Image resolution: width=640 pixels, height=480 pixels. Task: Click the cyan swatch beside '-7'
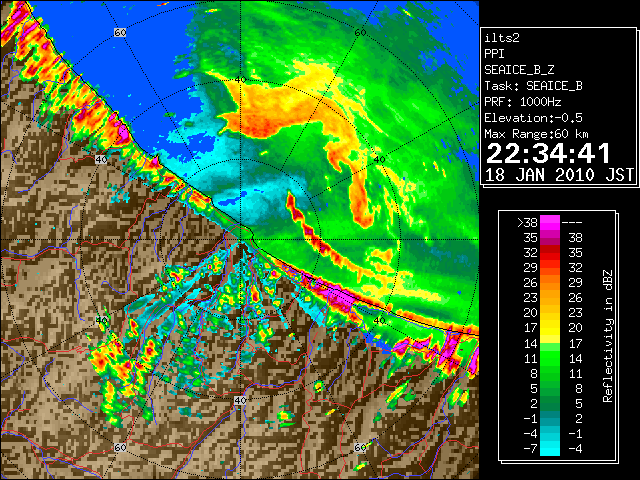pos(549,449)
